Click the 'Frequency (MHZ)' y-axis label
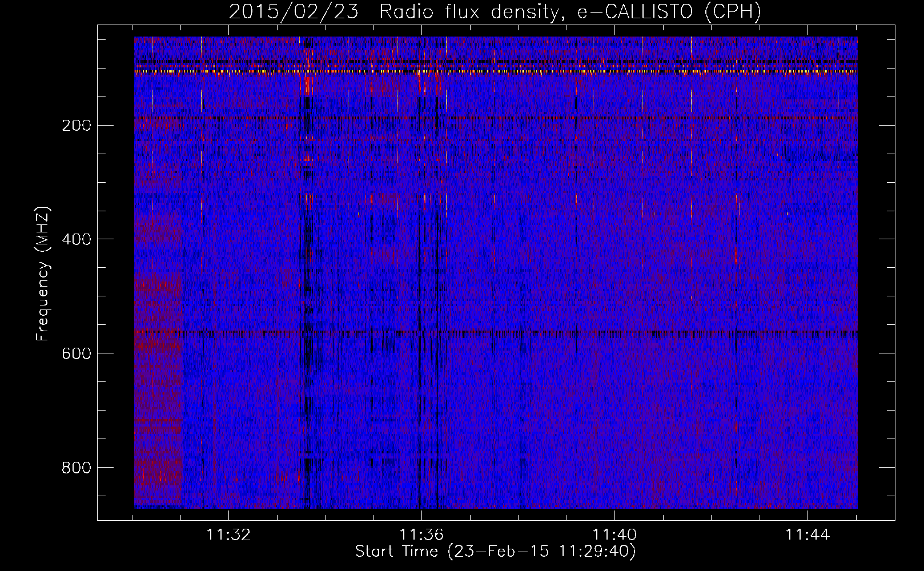The height and width of the screenshot is (571, 924). tap(43, 274)
